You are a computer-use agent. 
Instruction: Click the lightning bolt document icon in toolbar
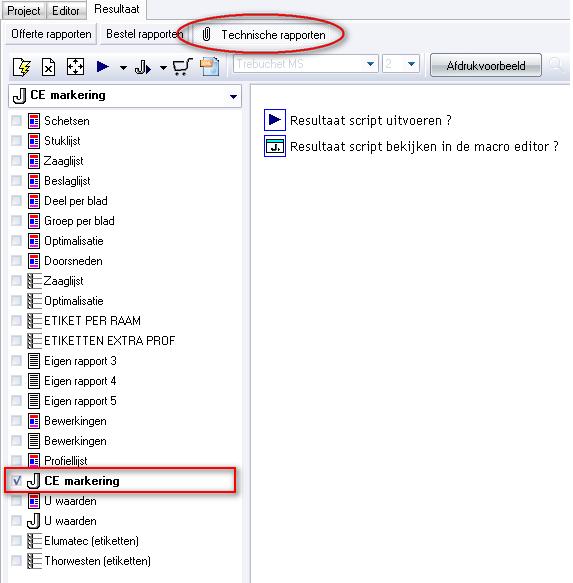point(21,67)
